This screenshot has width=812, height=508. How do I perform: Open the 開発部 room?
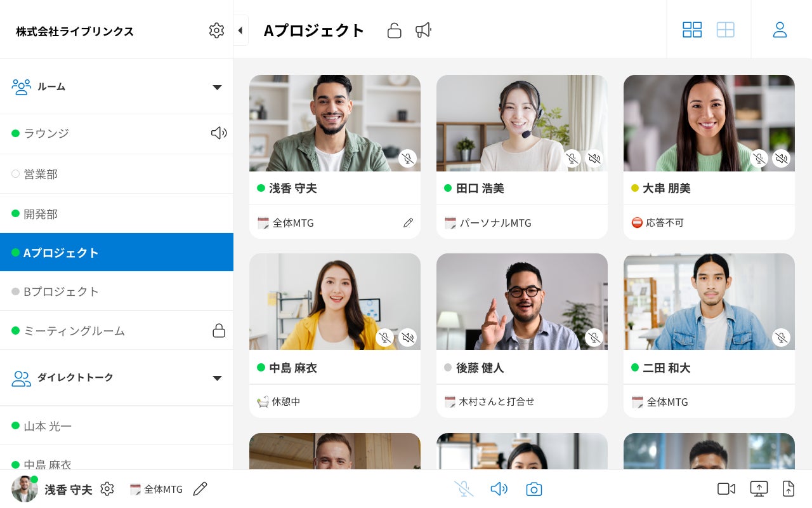117,214
